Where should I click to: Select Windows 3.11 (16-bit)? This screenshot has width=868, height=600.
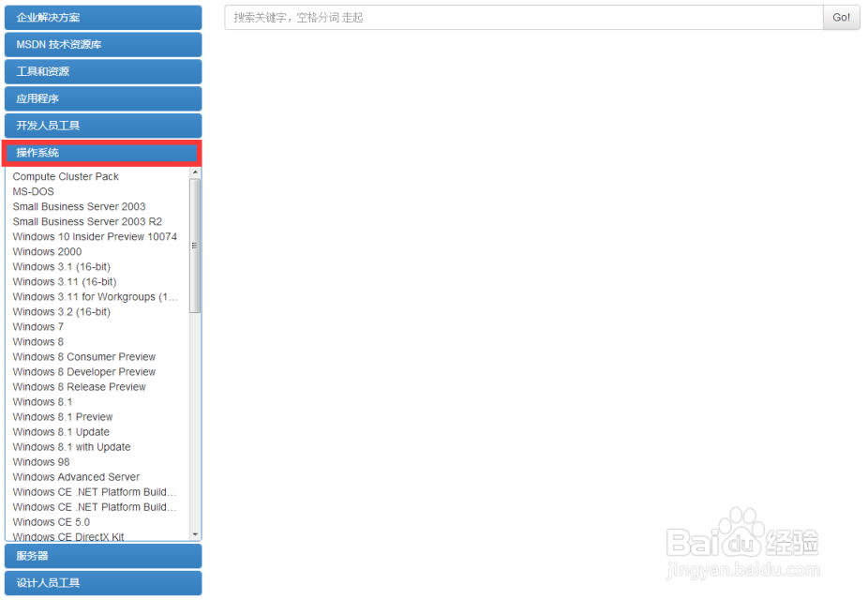(65, 282)
